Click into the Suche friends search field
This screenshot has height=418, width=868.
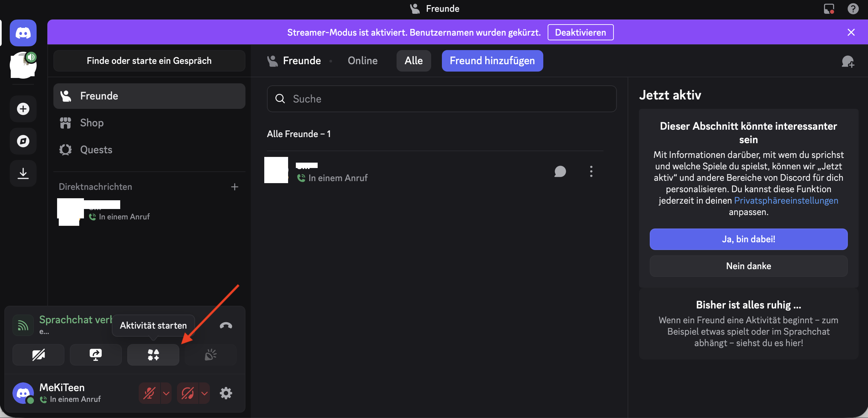(x=442, y=99)
